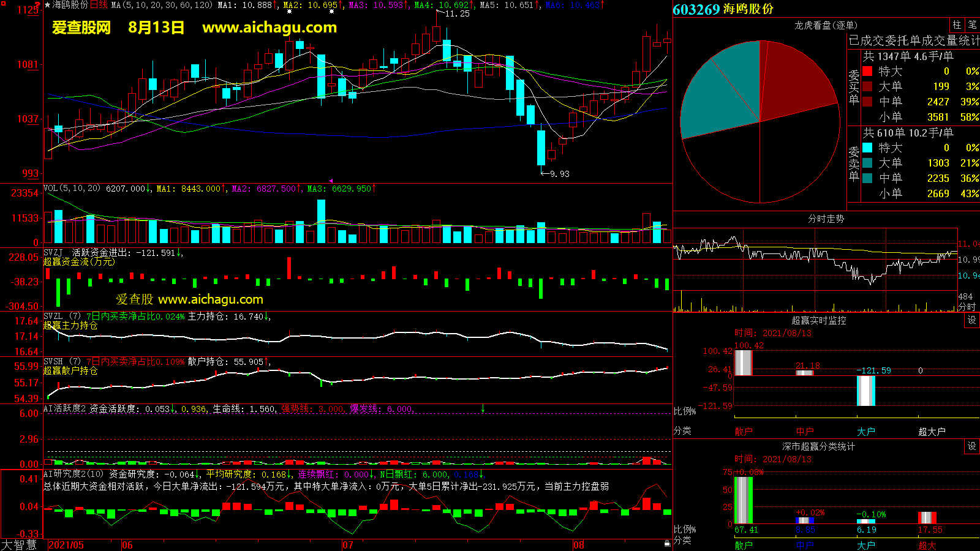Click the 9.93 low price label
The image size is (980, 551).
pos(559,174)
